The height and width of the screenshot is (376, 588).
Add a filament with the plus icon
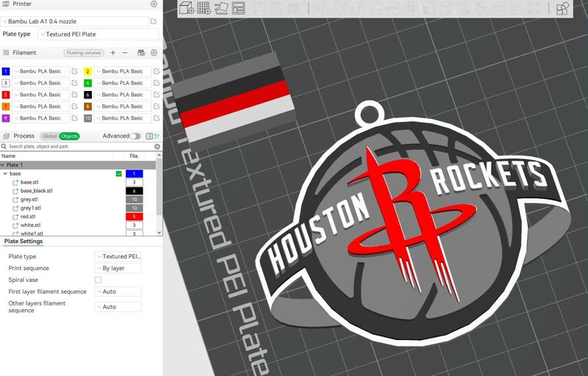coord(112,53)
